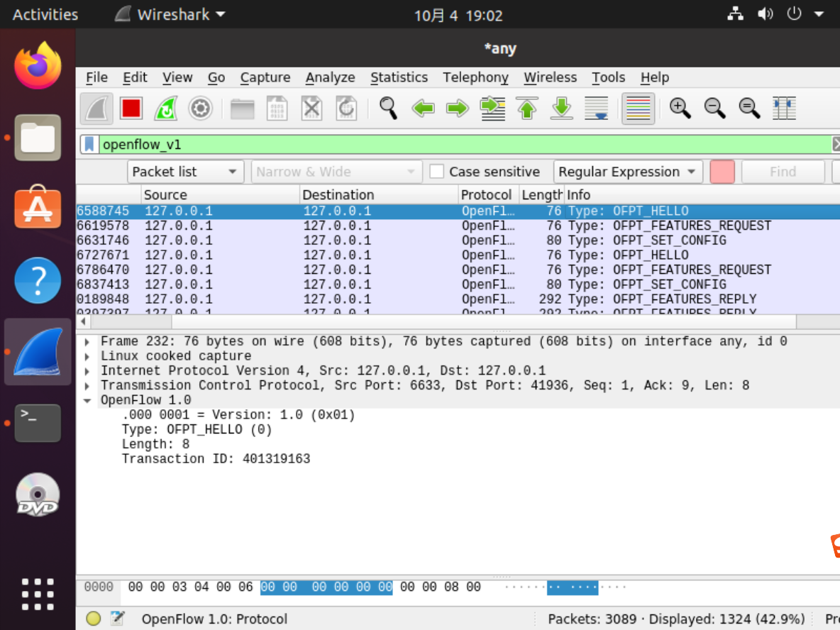Viewport: 840px width, 630px height.
Task: Open Terminal from the dock
Action: coord(38,424)
